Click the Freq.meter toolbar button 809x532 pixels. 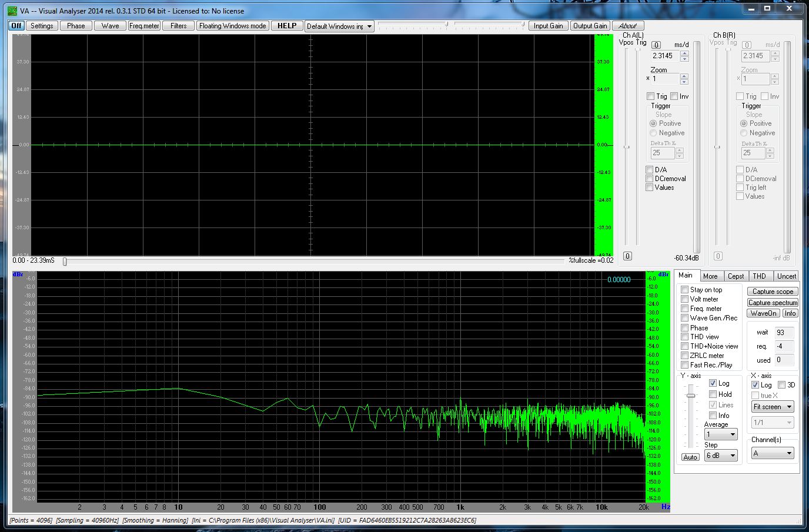click(x=144, y=26)
